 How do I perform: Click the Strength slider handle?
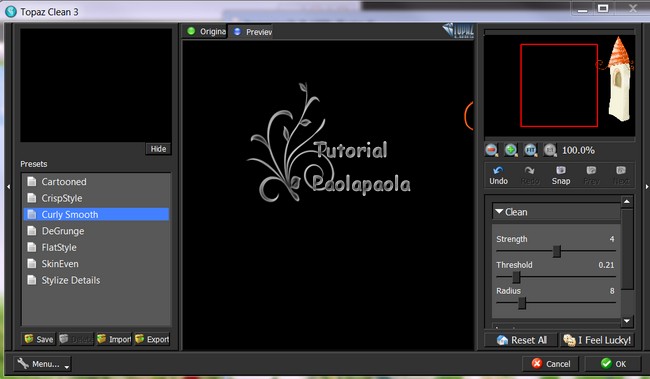pos(557,251)
